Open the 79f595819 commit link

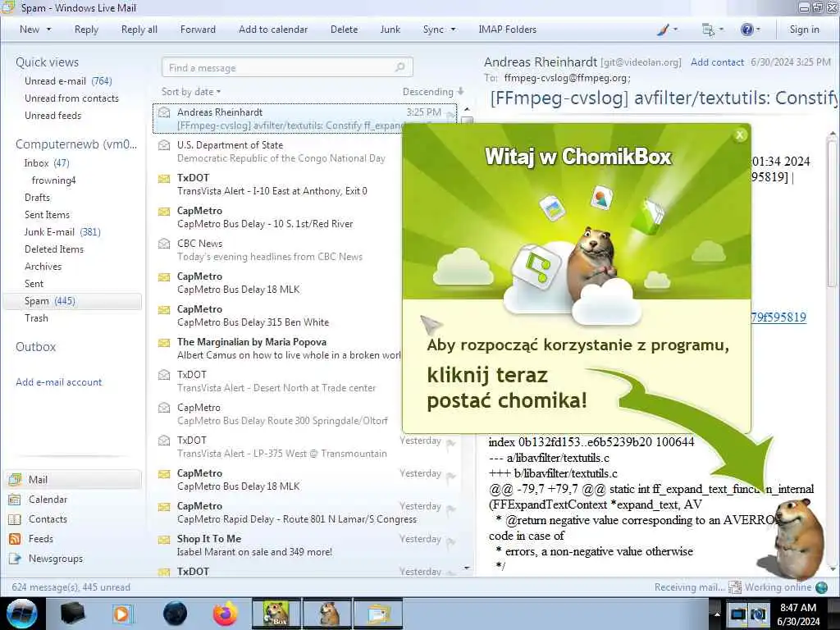[778, 317]
